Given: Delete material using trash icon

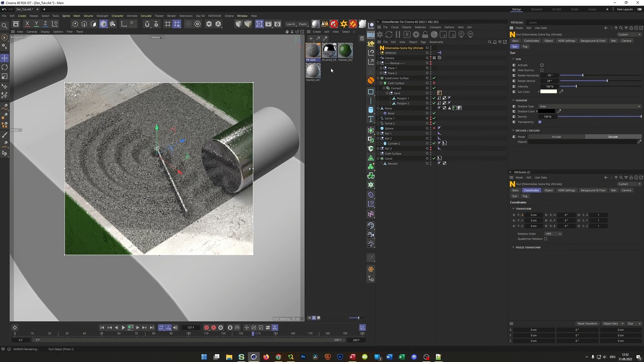Looking at the screenshot, I should 362,39.
